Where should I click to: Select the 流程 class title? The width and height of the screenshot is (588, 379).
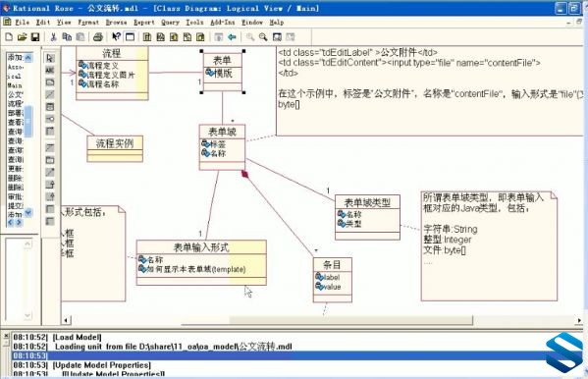click(111, 53)
